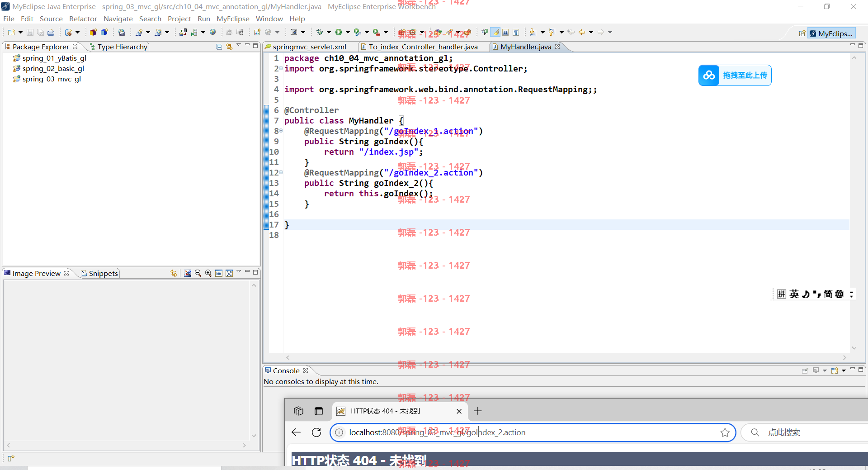Toggle Link with Editor in Image Preview
The height and width of the screenshot is (470, 868).
point(174,273)
